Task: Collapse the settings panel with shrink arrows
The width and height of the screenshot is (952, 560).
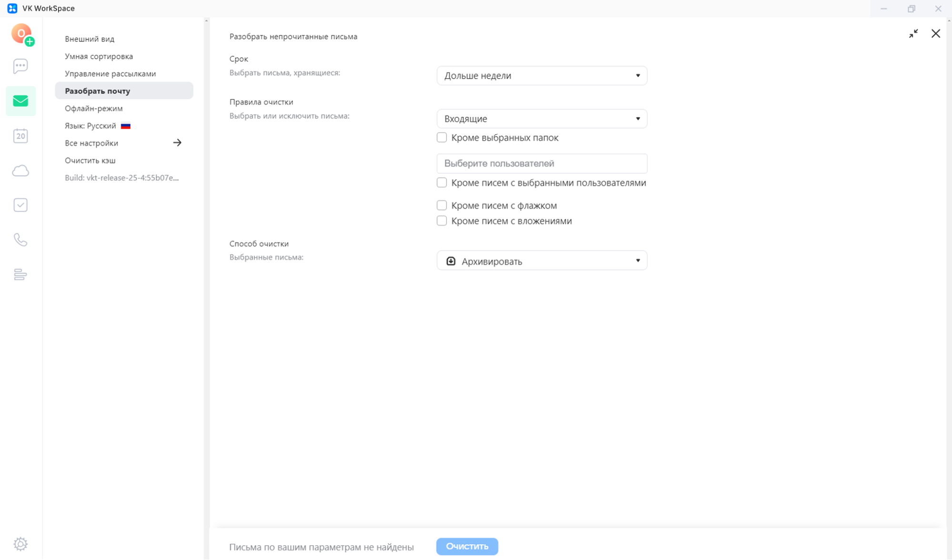Action: (913, 34)
